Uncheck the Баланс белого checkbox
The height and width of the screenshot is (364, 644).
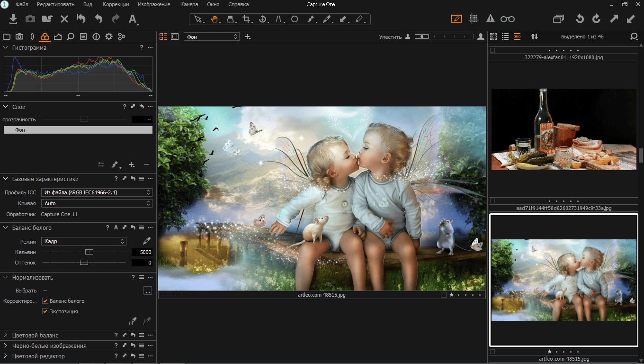pos(45,301)
